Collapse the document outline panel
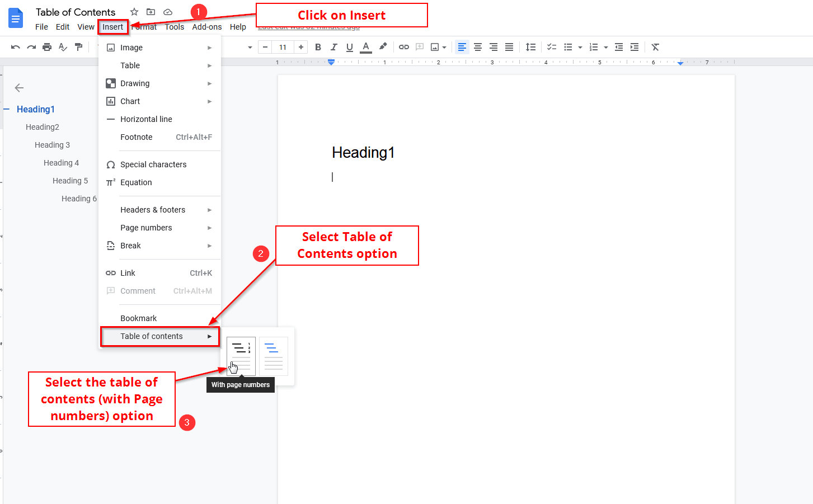The width and height of the screenshot is (813, 504). tap(18, 88)
